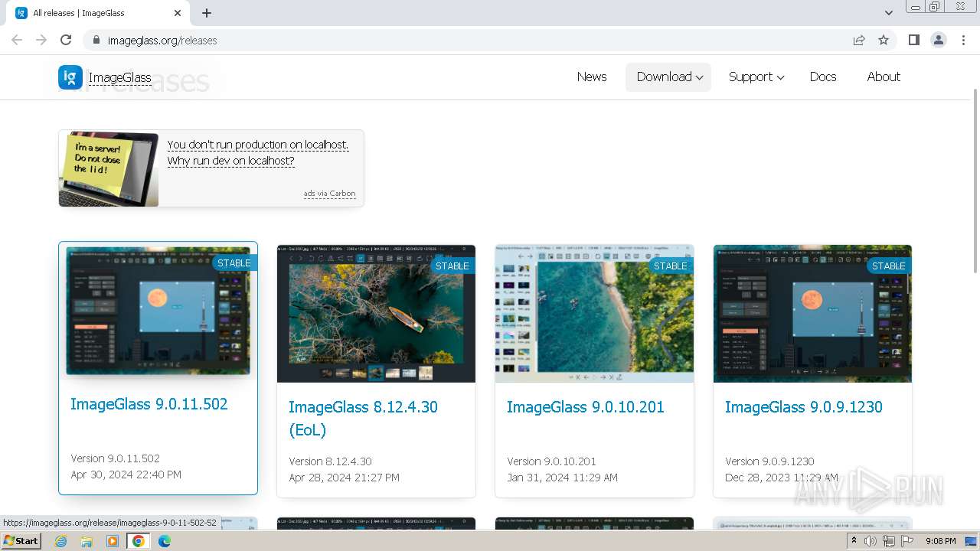980x551 pixels.
Task: Click STABLE badge on 8.12.4.30 card
Action: tap(452, 266)
